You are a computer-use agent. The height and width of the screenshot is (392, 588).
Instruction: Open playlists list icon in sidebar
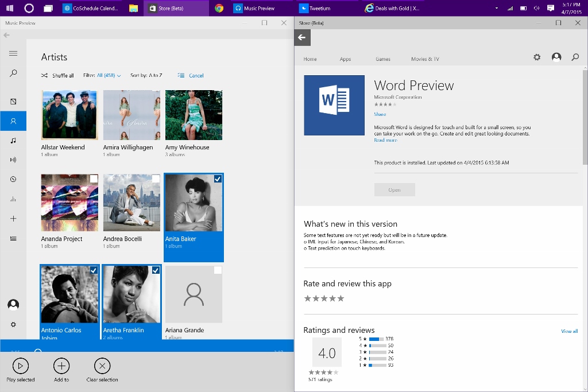13,238
